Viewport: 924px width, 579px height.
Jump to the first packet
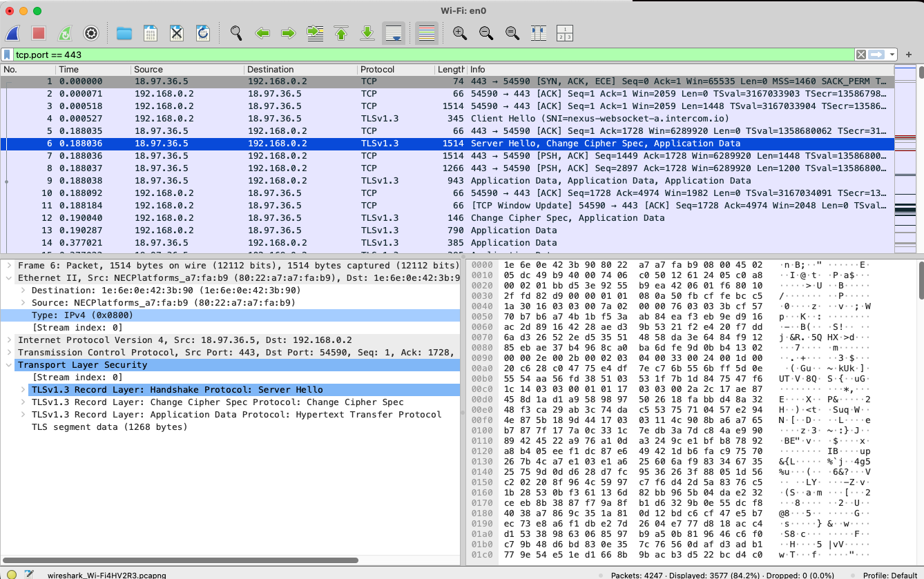341,33
